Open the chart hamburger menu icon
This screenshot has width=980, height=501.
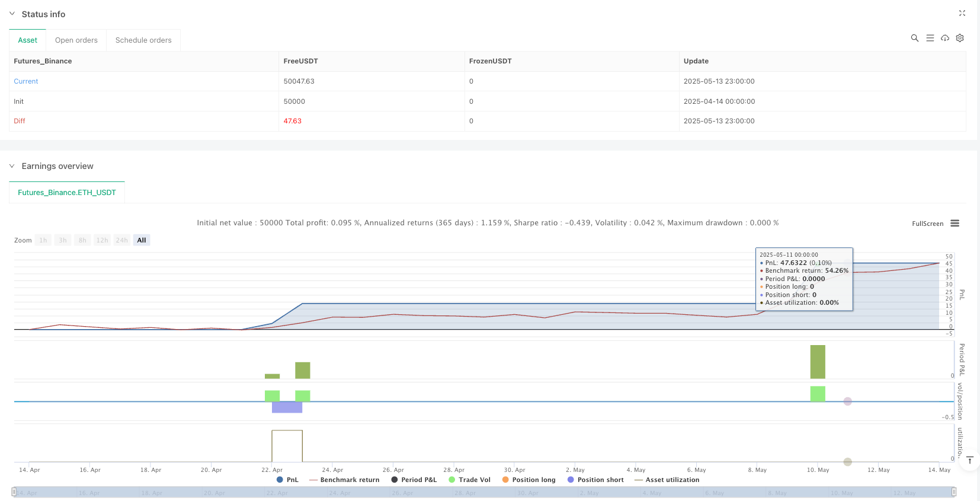[955, 224]
